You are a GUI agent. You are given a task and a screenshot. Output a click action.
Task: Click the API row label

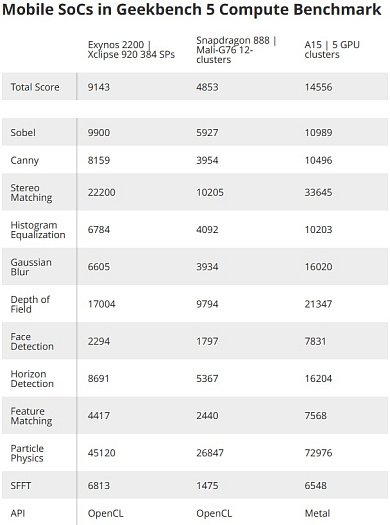click(x=17, y=513)
